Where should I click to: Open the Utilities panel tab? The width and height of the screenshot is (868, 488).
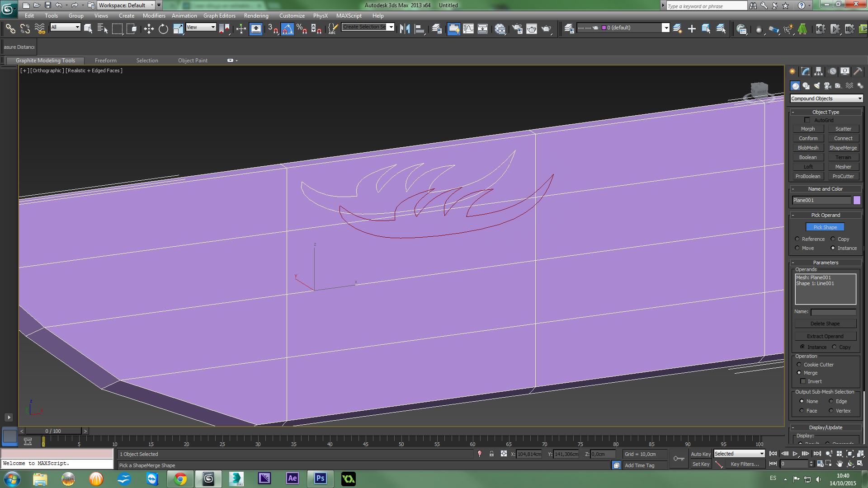(858, 71)
